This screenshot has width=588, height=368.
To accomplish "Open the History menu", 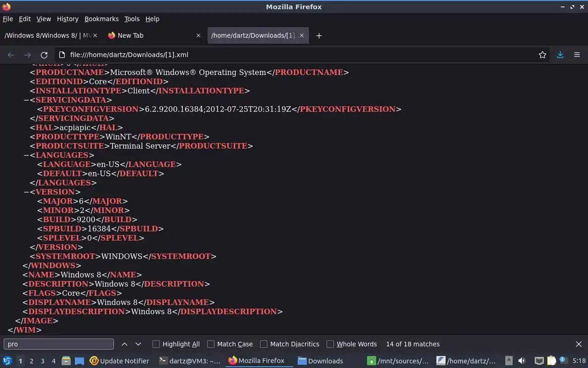I will click(x=68, y=19).
